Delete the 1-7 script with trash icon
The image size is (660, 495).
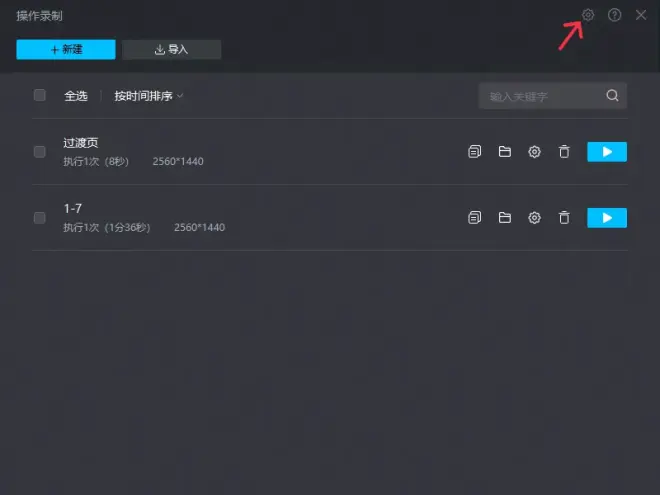[x=564, y=218]
